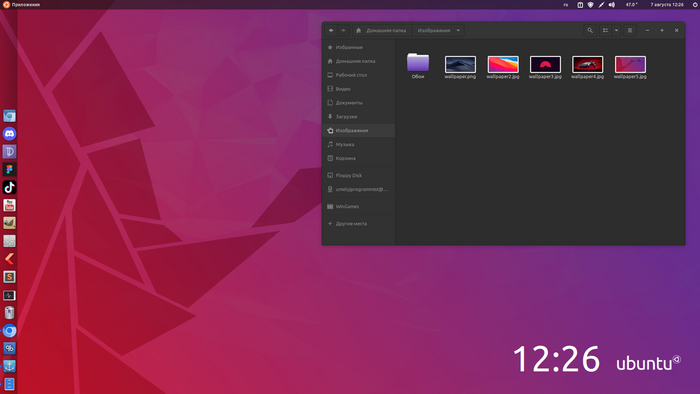Screen dimensions: 700x394
Task: Launch Figma from the dock
Action: pyautogui.click(x=9, y=170)
